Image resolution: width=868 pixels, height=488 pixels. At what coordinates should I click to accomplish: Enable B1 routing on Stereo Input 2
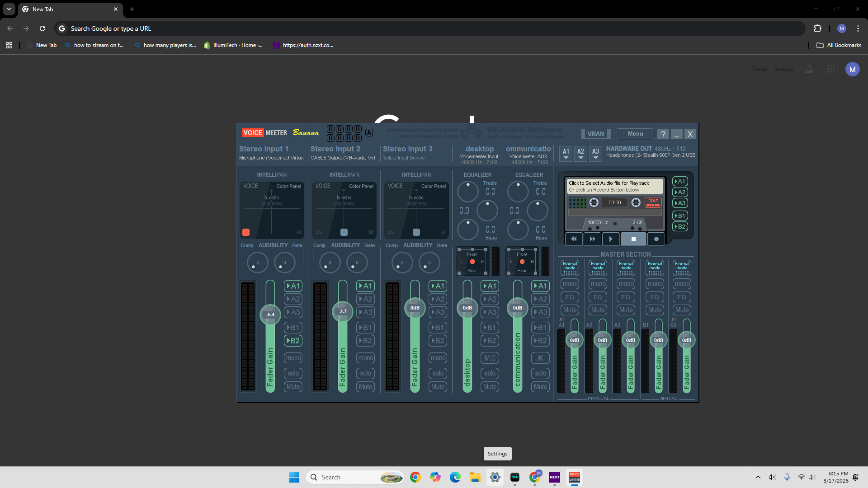pyautogui.click(x=366, y=328)
